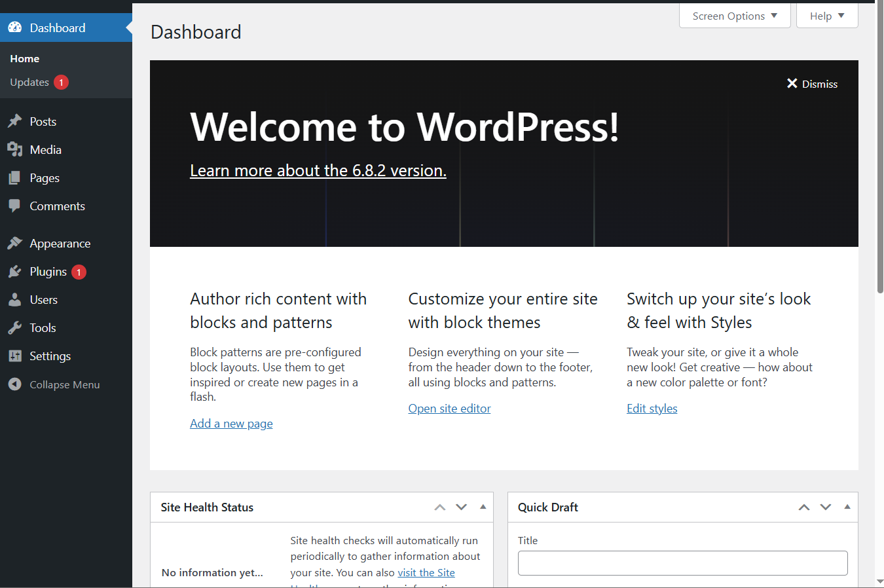Collapse the Quick Draft panel
This screenshot has height=588, width=884.
pyautogui.click(x=847, y=507)
